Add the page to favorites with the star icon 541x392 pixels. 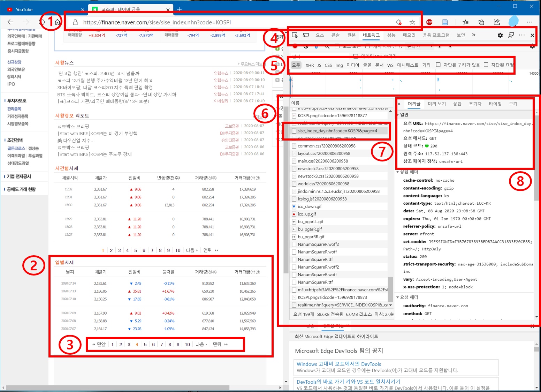(x=412, y=22)
